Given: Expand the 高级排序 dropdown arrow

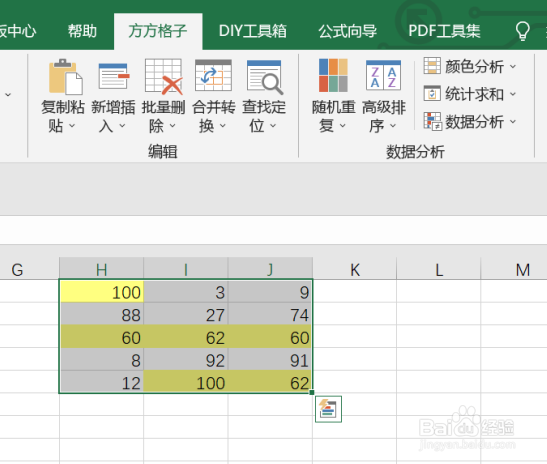Looking at the screenshot, I should click(x=393, y=126).
